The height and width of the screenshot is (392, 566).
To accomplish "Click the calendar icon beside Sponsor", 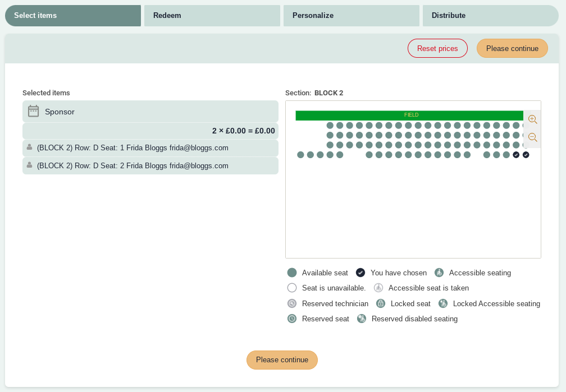I will [x=33, y=111].
